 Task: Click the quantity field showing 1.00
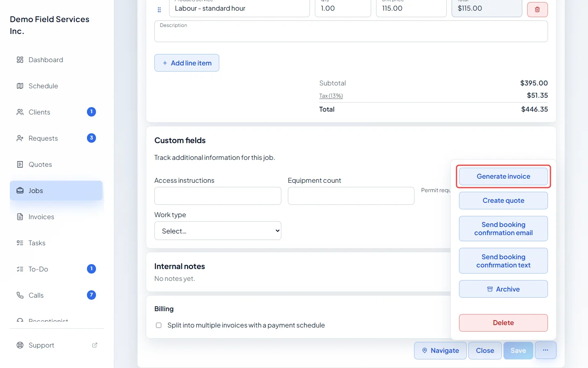point(343,8)
